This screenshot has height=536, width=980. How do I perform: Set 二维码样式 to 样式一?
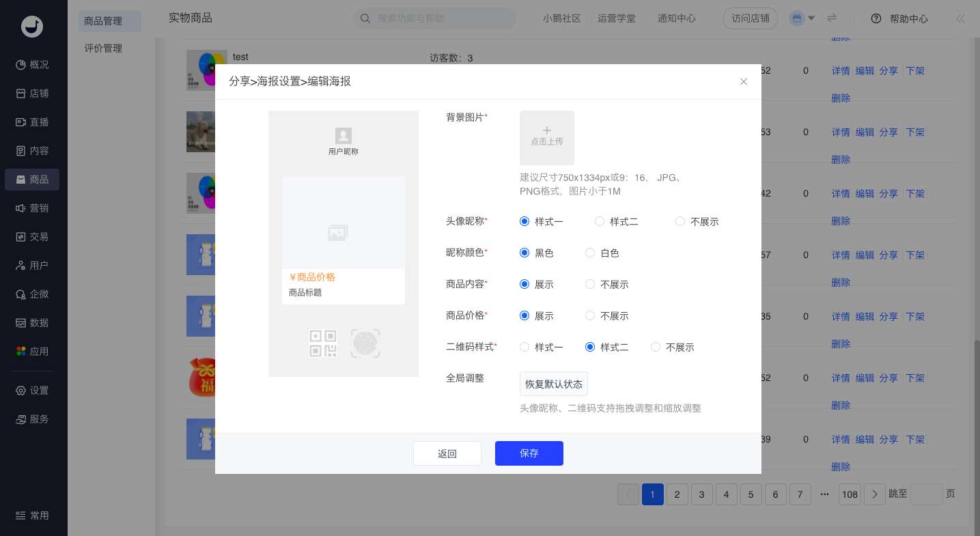tap(524, 348)
